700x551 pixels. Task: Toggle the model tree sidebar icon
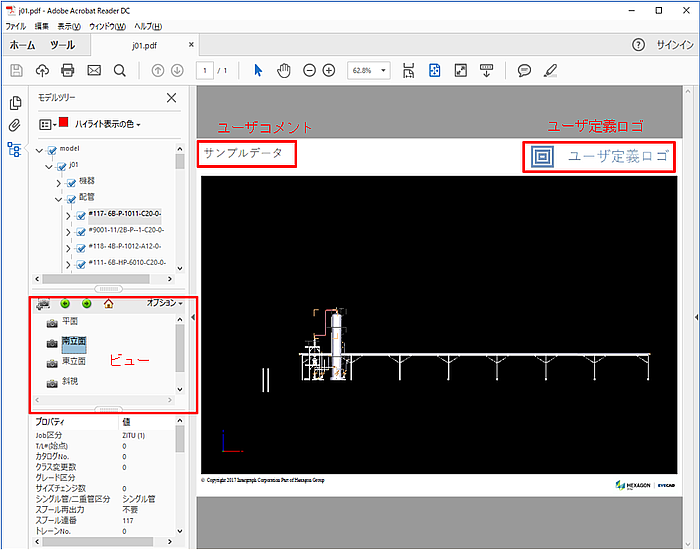pos(15,150)
